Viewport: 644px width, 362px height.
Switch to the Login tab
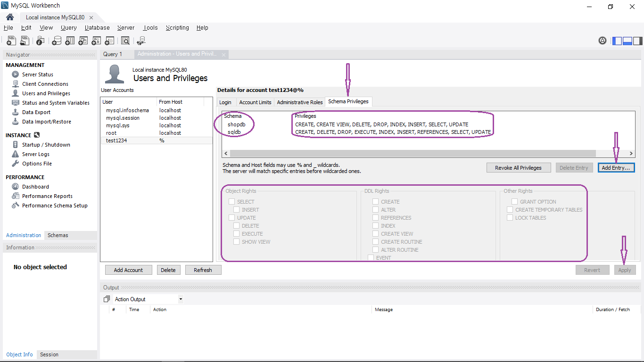coord(225,102)
